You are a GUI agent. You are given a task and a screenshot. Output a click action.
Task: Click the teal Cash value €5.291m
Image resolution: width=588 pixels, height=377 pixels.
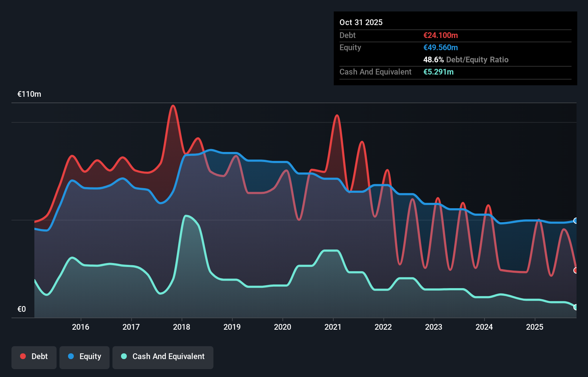(439, 72)
